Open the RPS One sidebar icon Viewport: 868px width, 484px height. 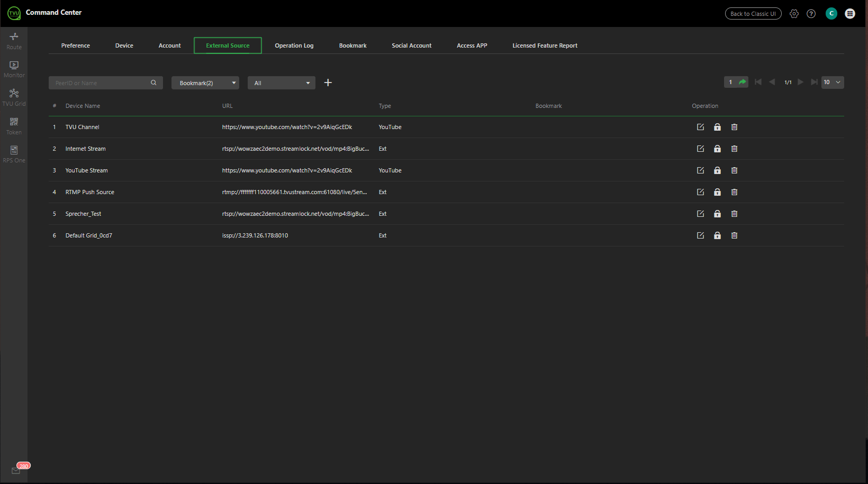pyautogui.click(x=14, y=154)
